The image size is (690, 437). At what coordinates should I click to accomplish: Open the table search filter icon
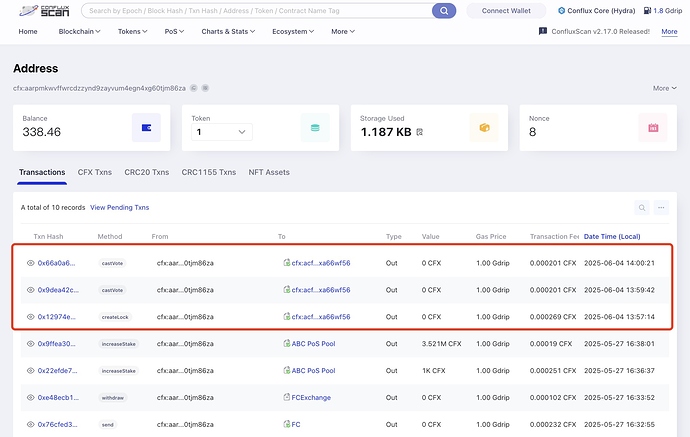coord(642,208)
